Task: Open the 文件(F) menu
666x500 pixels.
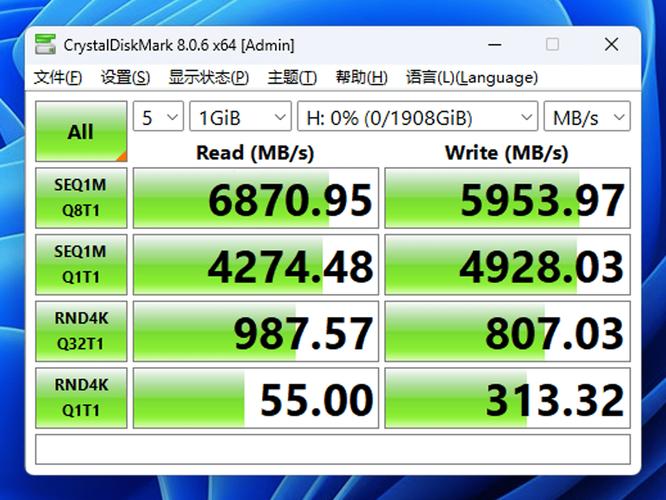Action: (58, 77)
